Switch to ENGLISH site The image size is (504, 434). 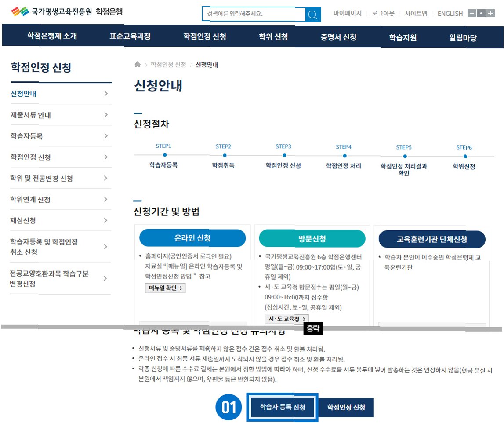pyautogui.click(x=450, y=14)
